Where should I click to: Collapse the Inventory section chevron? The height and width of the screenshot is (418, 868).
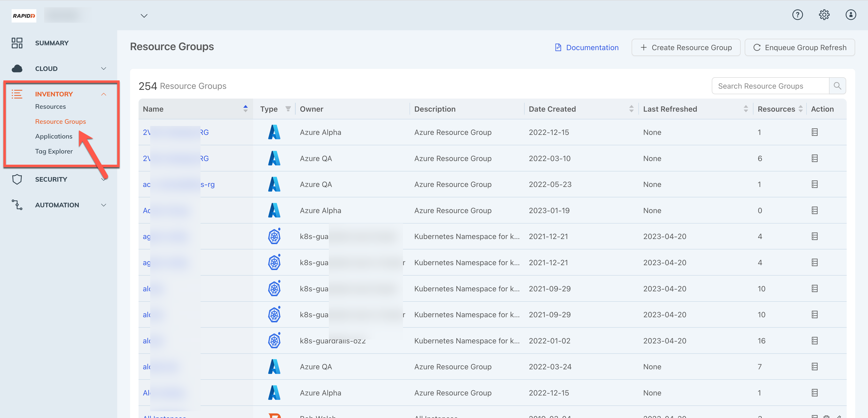coord(103,94)
